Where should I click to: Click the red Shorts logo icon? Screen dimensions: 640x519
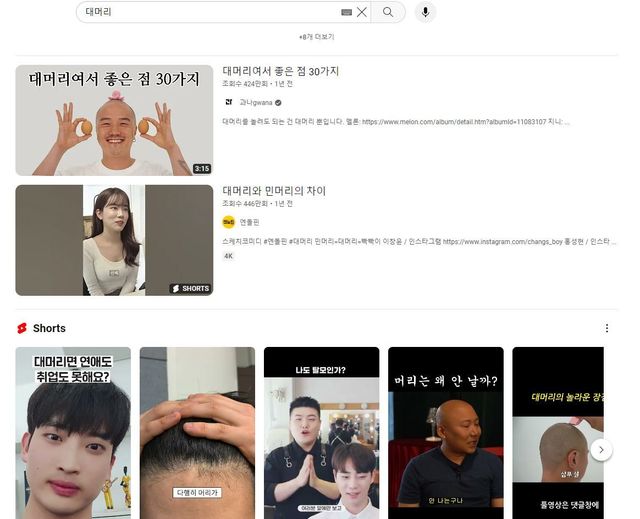21,328
